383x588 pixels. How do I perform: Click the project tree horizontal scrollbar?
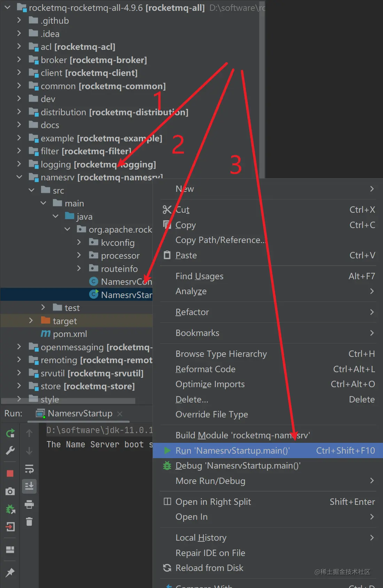click(x=68, y=401)
